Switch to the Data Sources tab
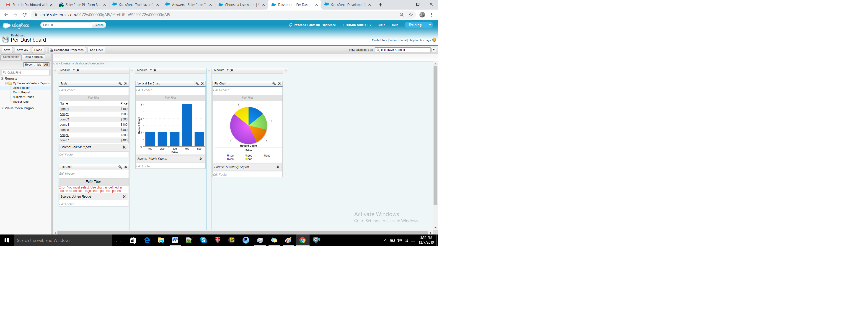 [33, 57]
